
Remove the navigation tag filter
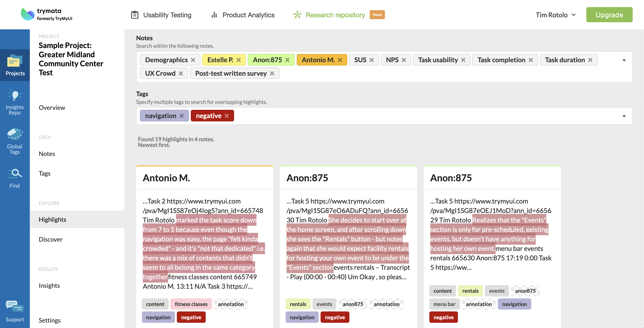pos(181,115)
